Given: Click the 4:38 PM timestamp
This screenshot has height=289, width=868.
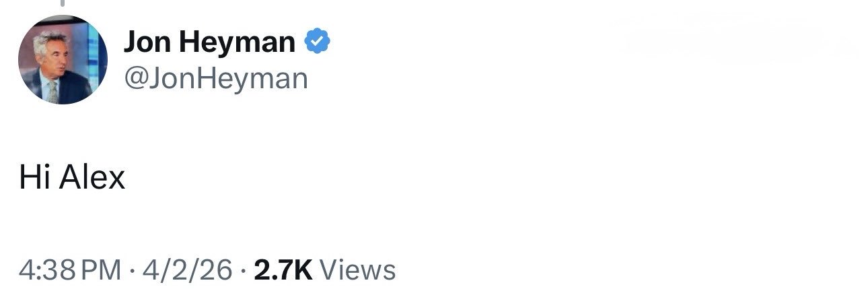Looking at the screenshot, I should [71, 270].
